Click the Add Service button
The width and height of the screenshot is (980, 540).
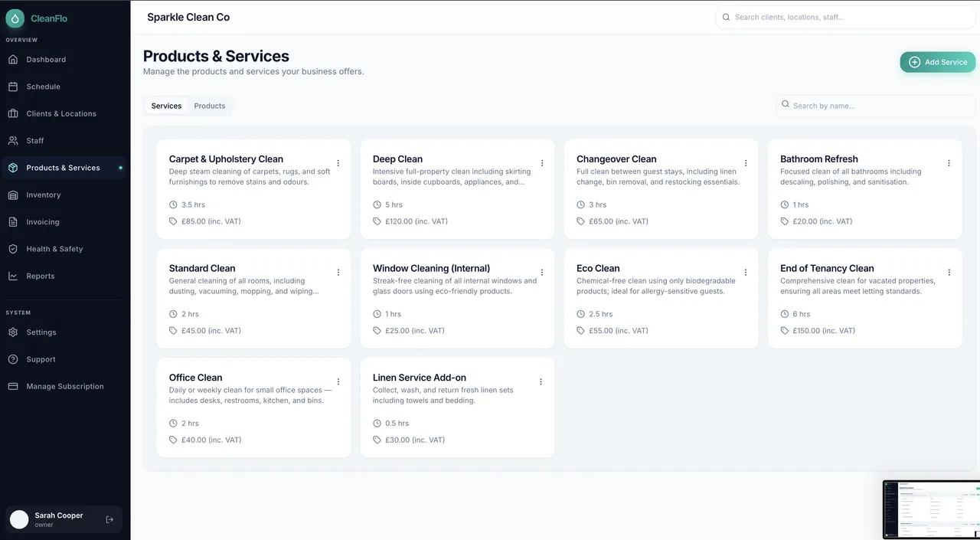tap(937, 62)
